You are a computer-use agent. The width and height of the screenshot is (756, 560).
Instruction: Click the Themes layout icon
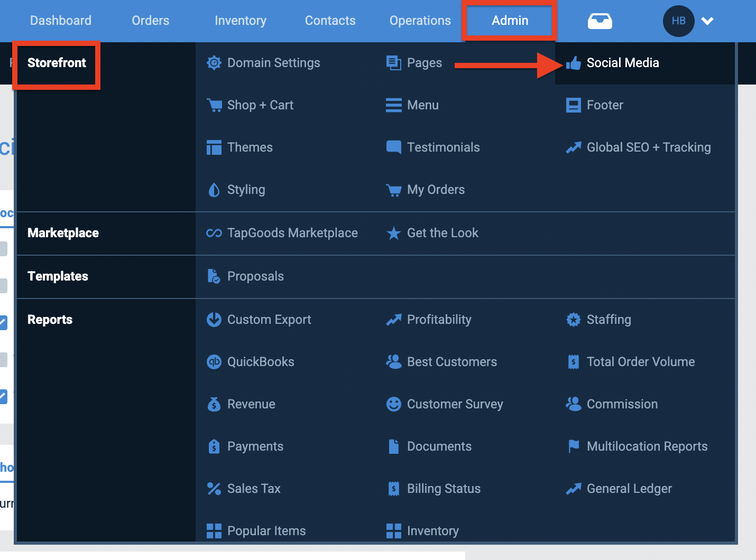point(214,147)
